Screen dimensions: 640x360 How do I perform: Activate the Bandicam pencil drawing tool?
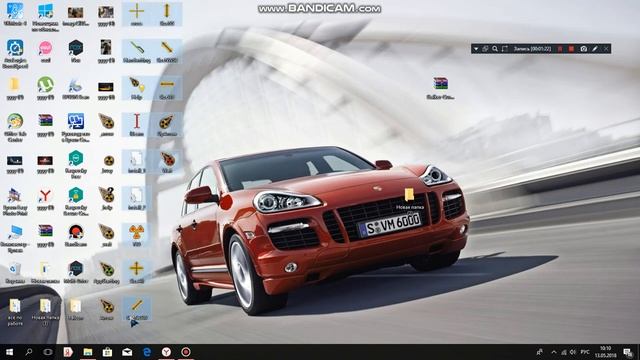(595, 49)
